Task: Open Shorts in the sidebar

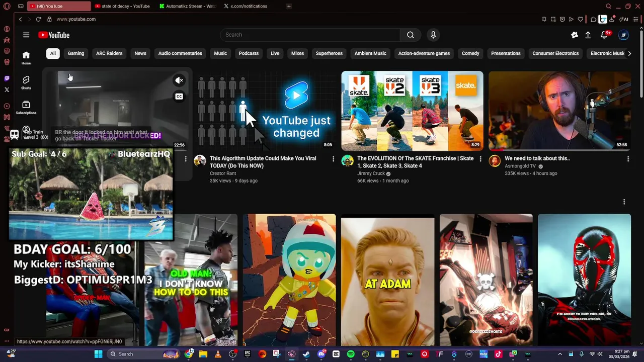Action: tap(26, 82)
